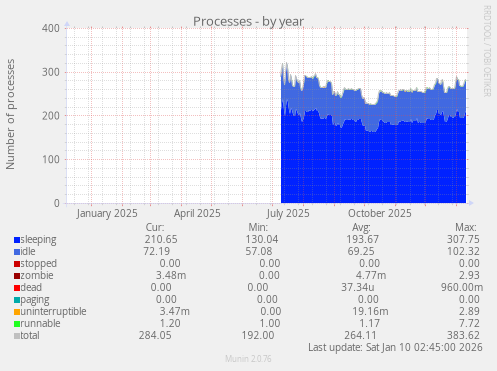Image resolution: width=497 pixels, height=371 pixels.
Task: Click the 'Last update' timestamp text
Action: tap(395, 347)
